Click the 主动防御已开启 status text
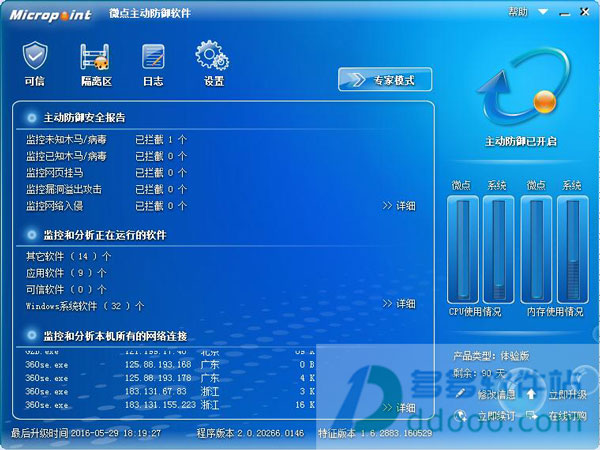This screenshot has width=600, height=450. (x=521, y=141)
